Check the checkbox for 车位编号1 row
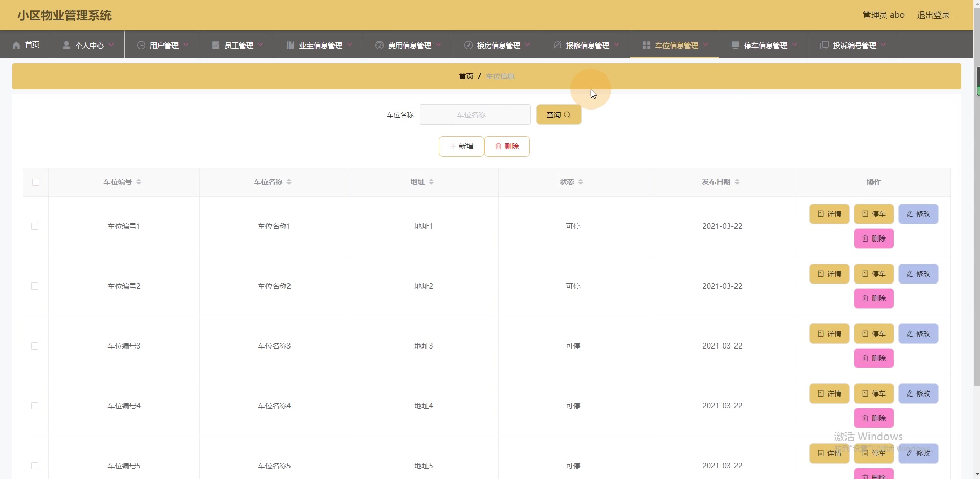The height and width of the screenshot is (479, 980). [35, 226]
